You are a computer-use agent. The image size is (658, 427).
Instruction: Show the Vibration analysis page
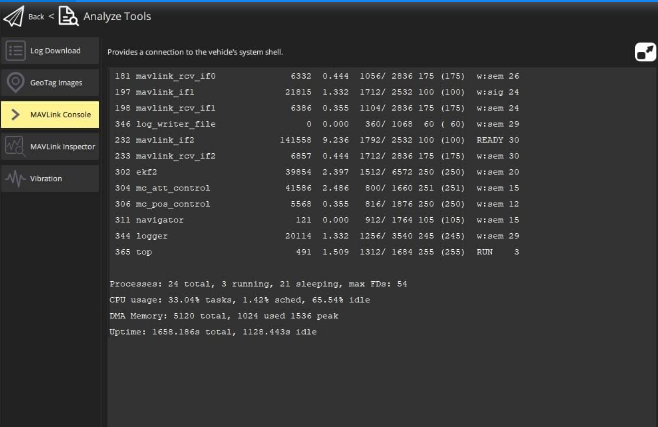46,178
